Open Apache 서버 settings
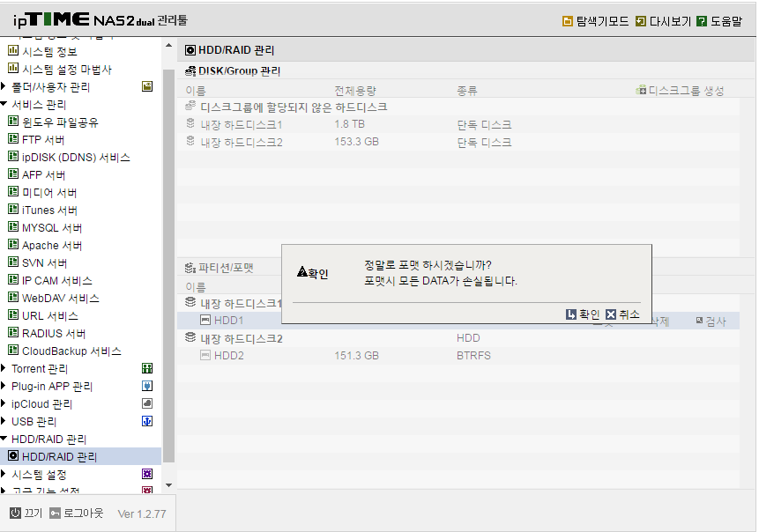The width and height of the screenshot is (759, 532). tap(45, 245)
